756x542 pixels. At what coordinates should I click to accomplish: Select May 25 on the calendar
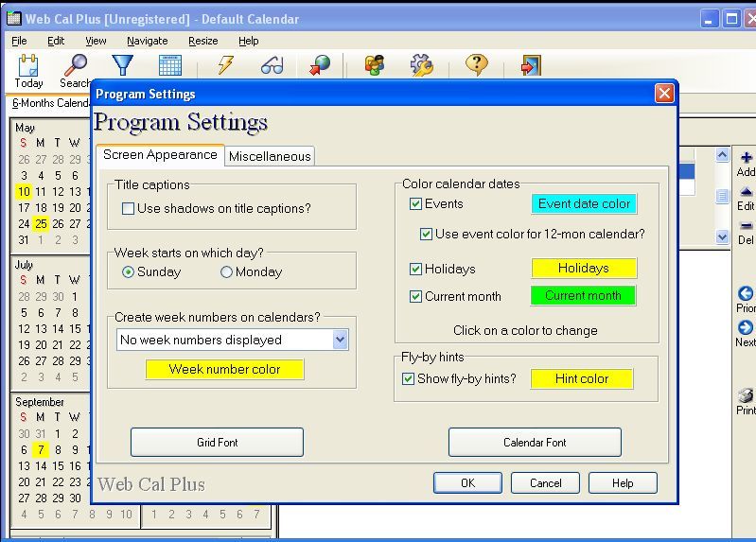pyautogui.click(x=41, y=224)
